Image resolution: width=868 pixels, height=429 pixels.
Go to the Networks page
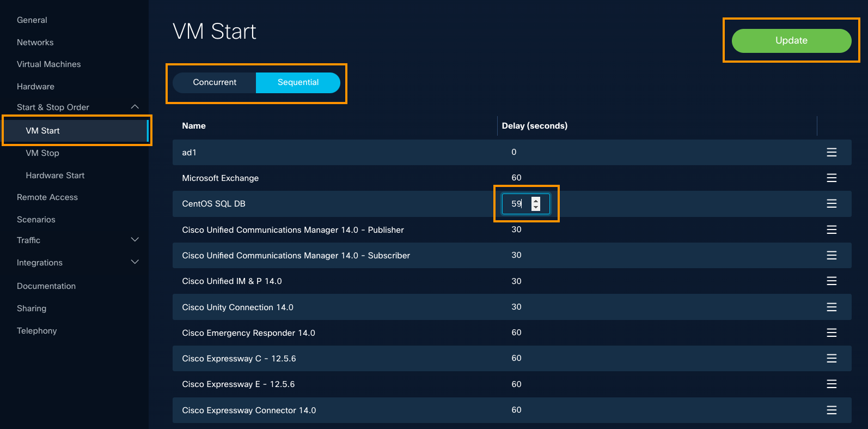[35, 43]
